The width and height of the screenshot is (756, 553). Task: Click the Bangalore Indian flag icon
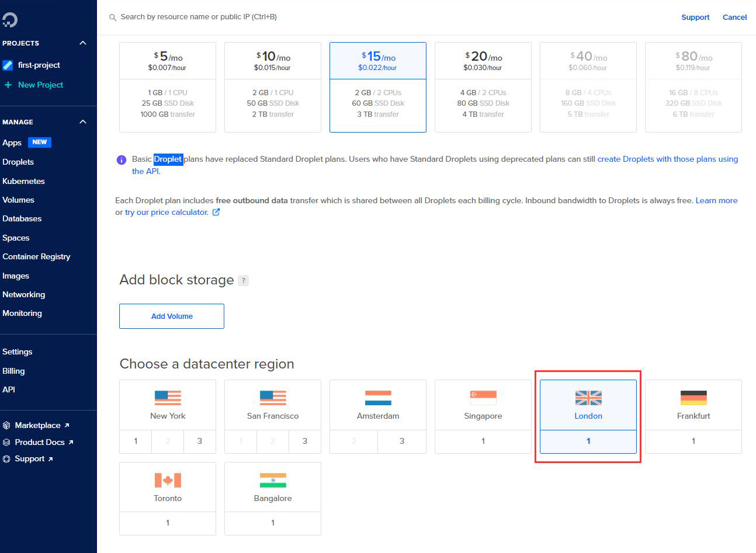pyautogui.click(x=273, y=480)
